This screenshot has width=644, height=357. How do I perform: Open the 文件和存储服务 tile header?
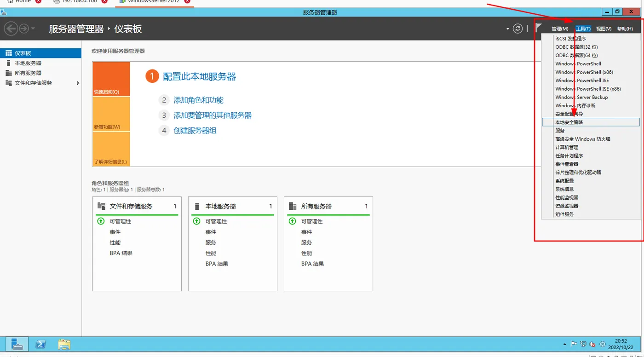pos(137,206)
